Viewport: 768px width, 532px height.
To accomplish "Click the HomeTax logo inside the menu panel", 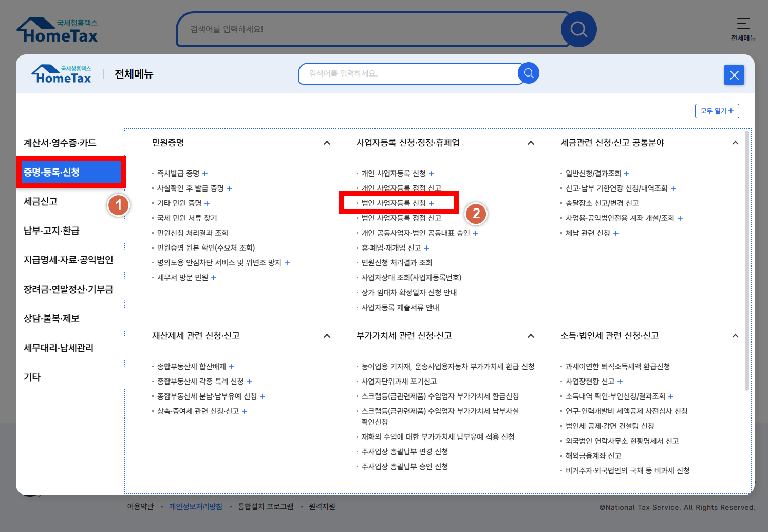I will pos(61,73).
